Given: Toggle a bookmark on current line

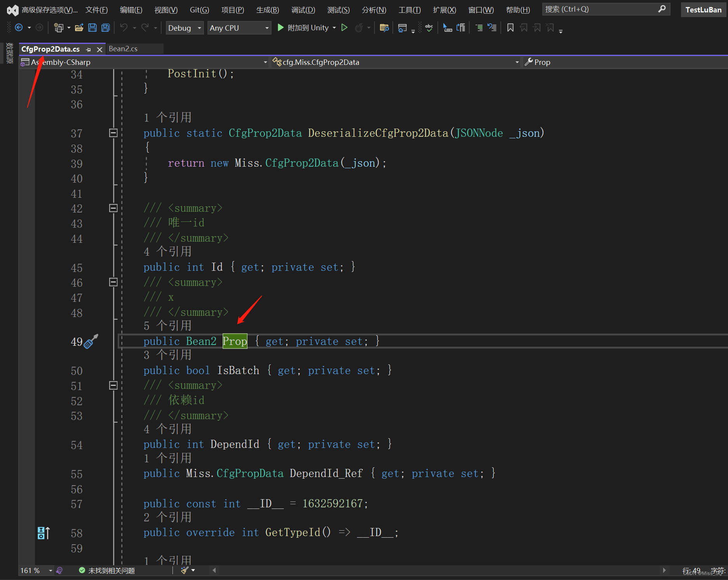Looking at the screenshot, I should pyautogui.click(x=510, y=28).
